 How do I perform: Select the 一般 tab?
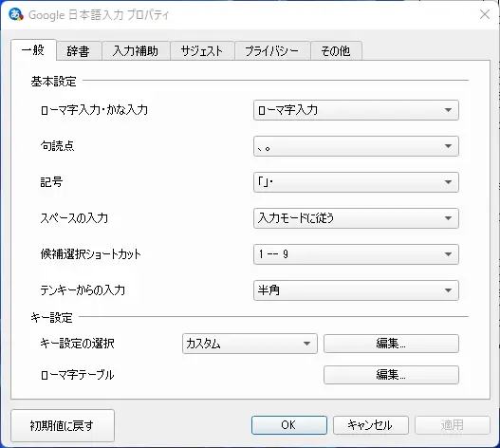pyautogui.click(x=33, y=49)
